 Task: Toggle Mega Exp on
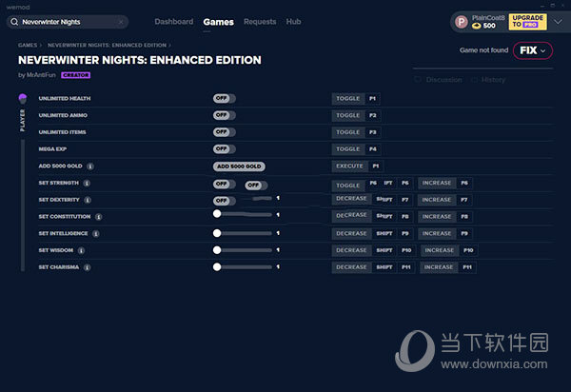pos(224,148)
